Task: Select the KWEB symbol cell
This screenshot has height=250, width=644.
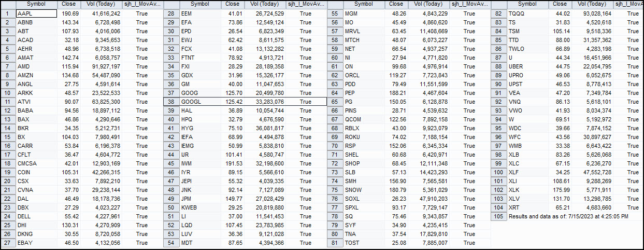Action: tap(200, 207)
